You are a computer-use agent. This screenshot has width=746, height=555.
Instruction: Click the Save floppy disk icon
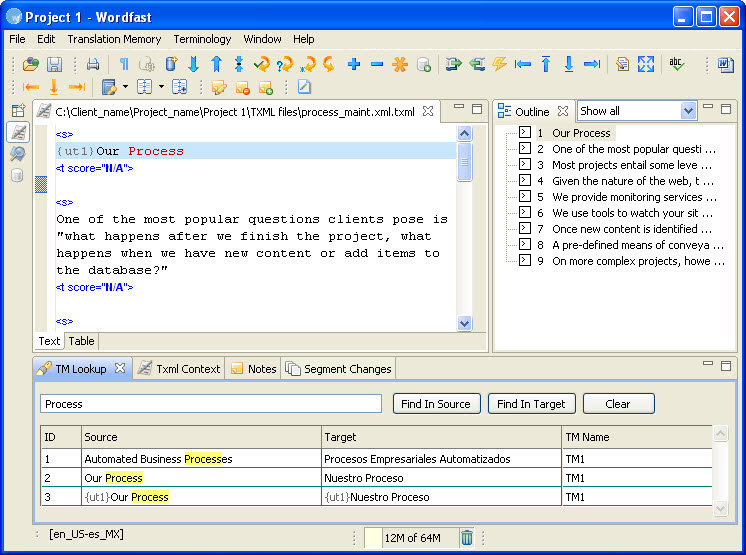[54, 64]
